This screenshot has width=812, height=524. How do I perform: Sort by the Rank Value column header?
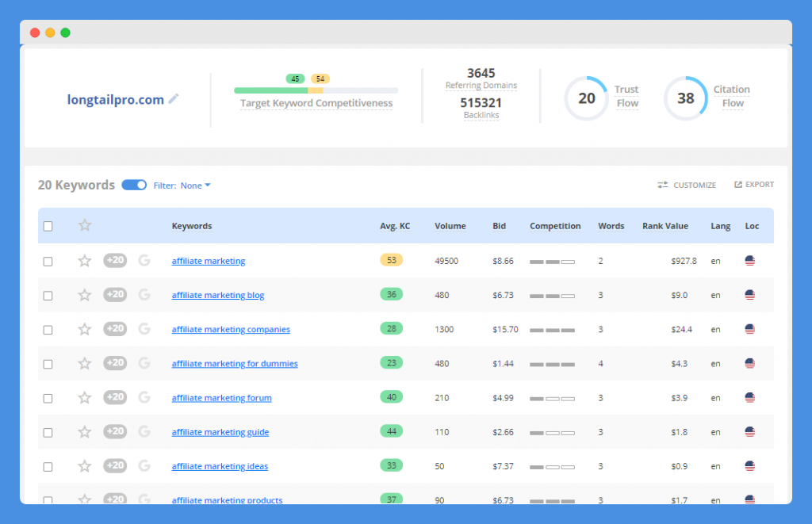(x=665, y=226)
